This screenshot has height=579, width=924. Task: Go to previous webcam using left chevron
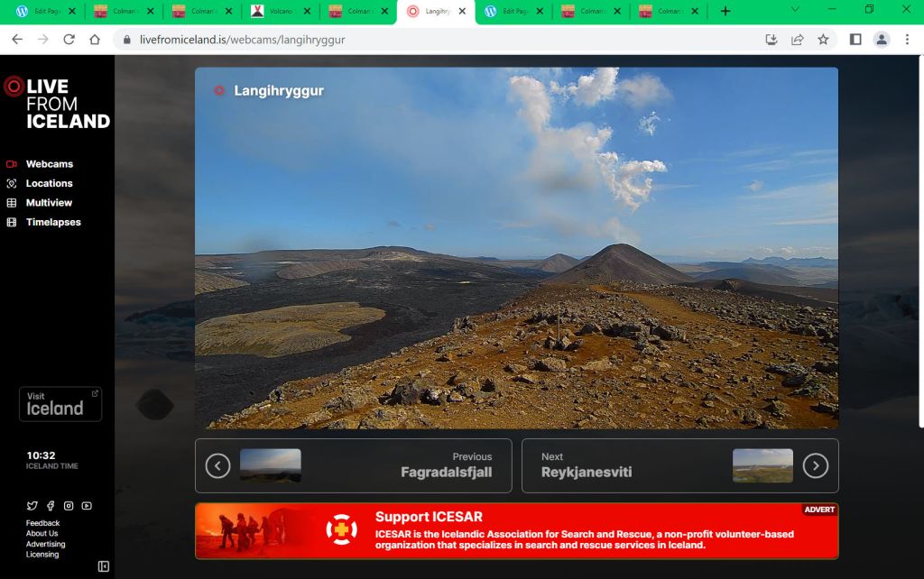[x=217, y=465]
